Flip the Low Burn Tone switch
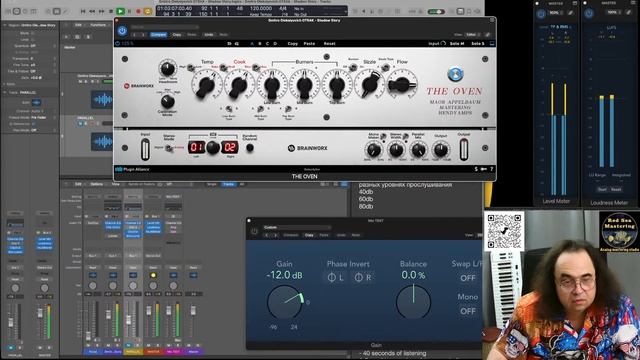Viewport: 640px width, 360px height. [229, 109]
